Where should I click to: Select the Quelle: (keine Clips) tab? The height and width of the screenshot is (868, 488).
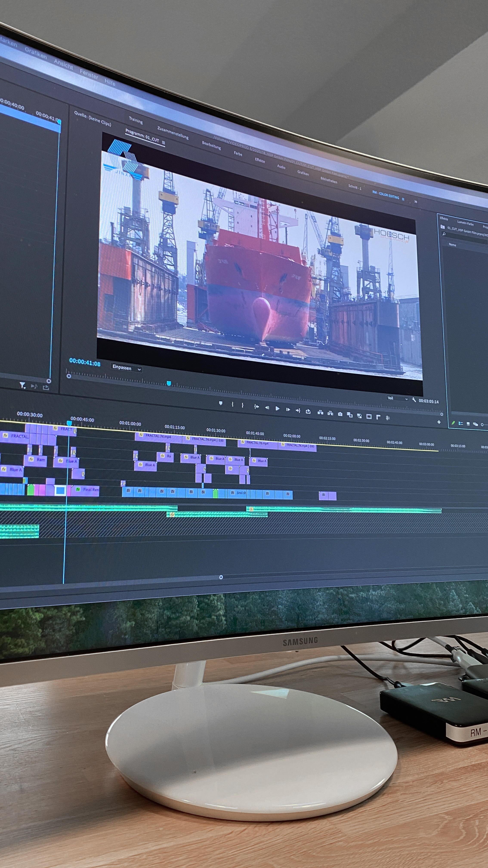click(93, 119)
